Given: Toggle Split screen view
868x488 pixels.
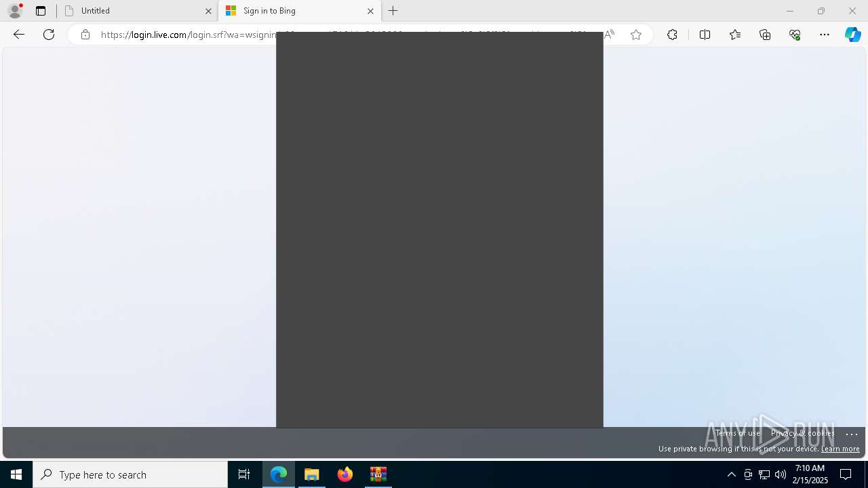Looking at the screenshot, I should coord(705,35).
